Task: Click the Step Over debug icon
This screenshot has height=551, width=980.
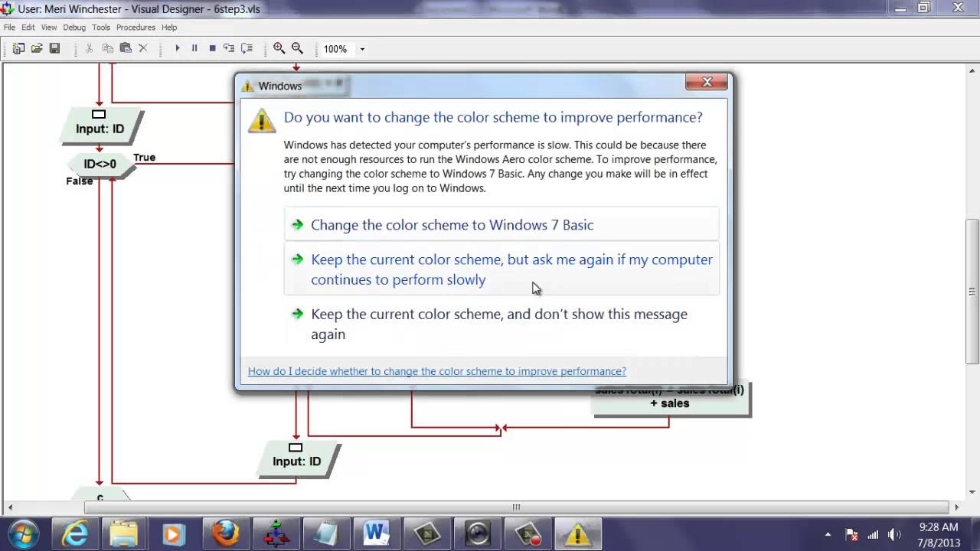Action: point(247,48)
